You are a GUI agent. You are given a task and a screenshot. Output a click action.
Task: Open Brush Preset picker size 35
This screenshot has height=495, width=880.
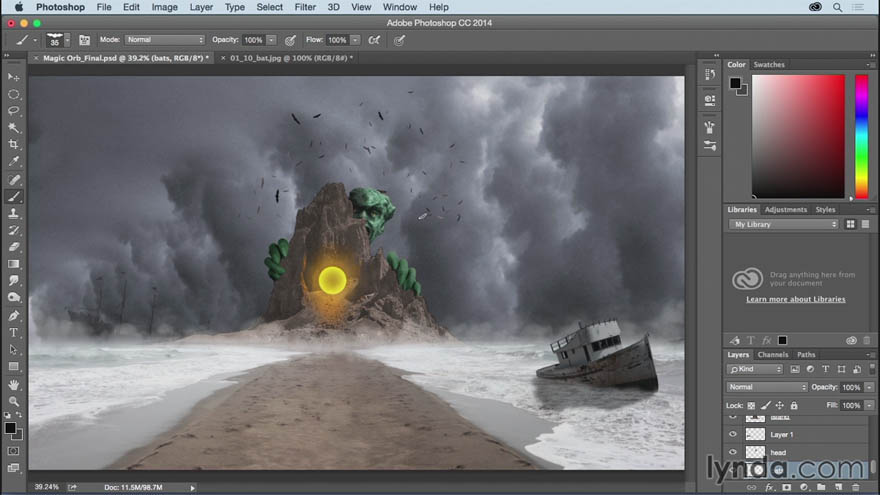pos(58,40)
